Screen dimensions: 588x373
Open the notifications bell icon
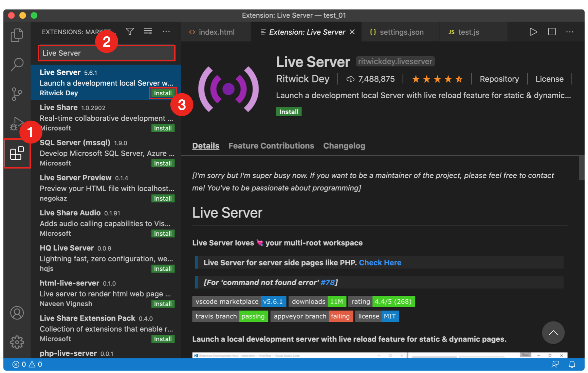tap(572, 364)
